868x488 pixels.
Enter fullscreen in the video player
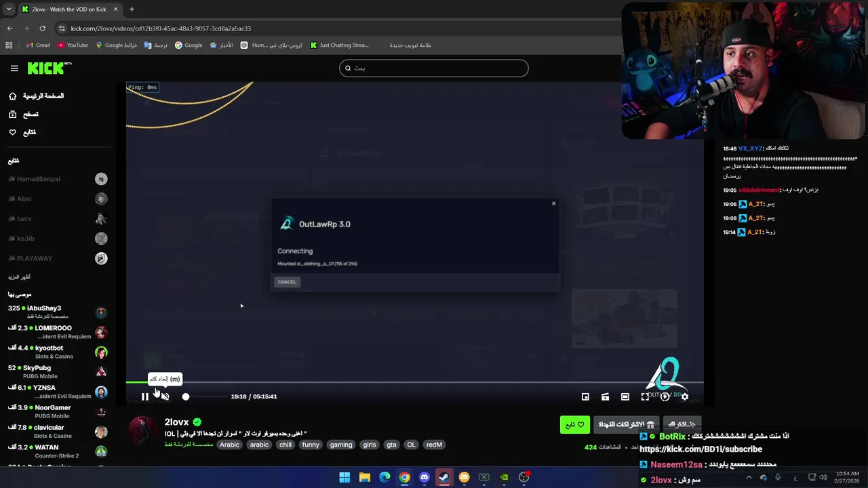click(x=645, y=396)
